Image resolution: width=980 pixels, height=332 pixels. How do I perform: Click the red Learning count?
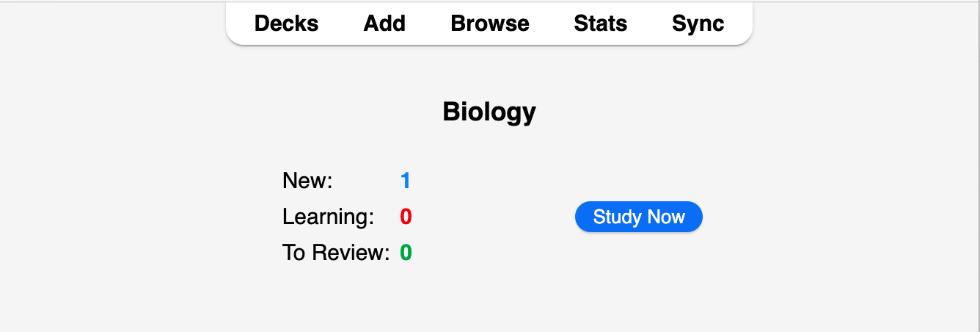click(406, 217)
